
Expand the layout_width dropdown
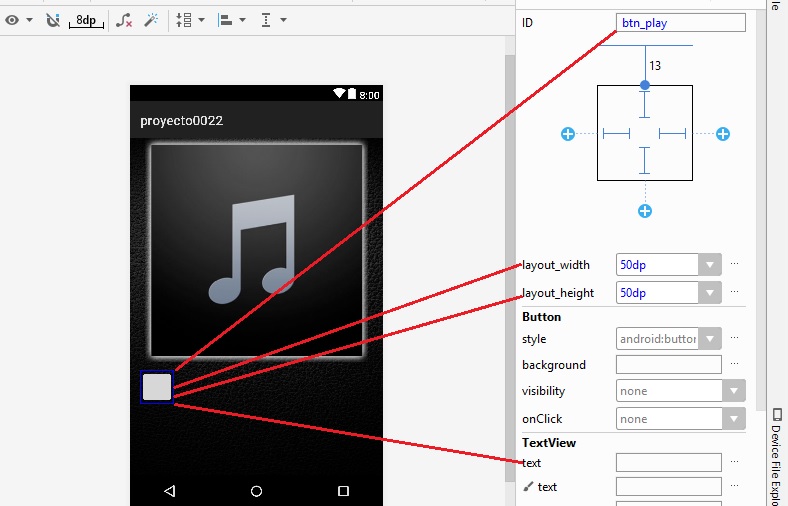tap(710, 265)
